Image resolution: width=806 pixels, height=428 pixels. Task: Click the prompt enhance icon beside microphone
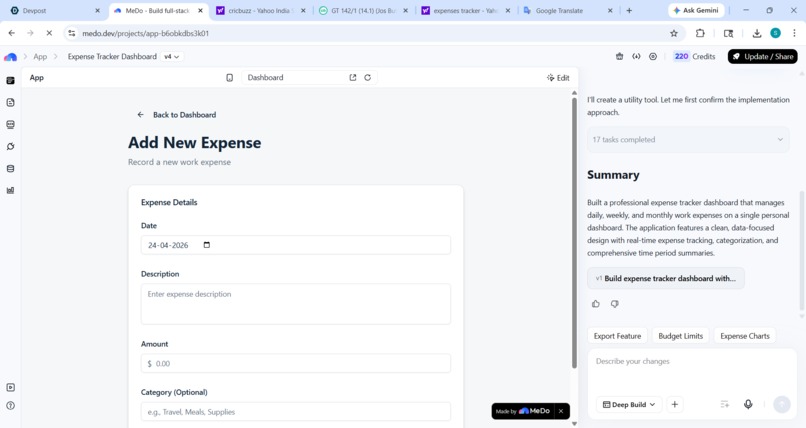click(725, 404)
